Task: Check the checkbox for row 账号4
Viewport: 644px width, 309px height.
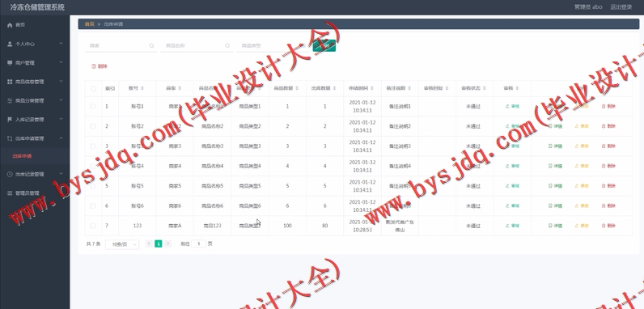Action: pyautogui.click(x=93, y=166)
